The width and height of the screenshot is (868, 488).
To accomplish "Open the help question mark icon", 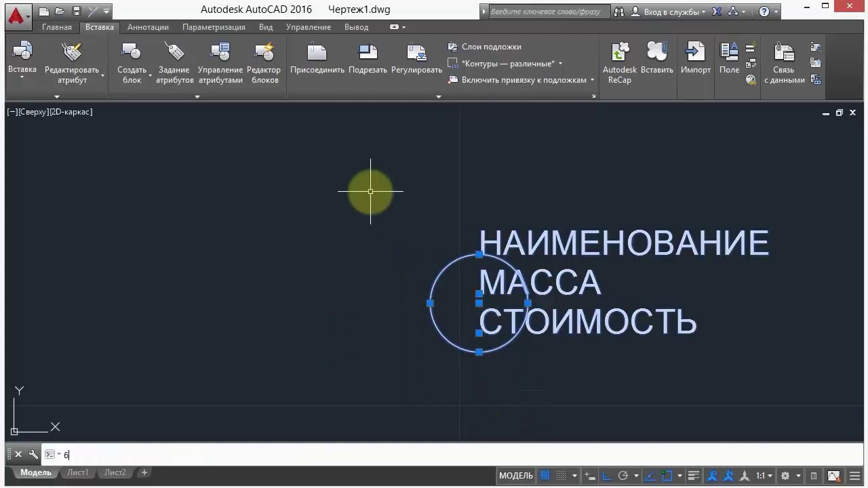I will coord(764,12).
